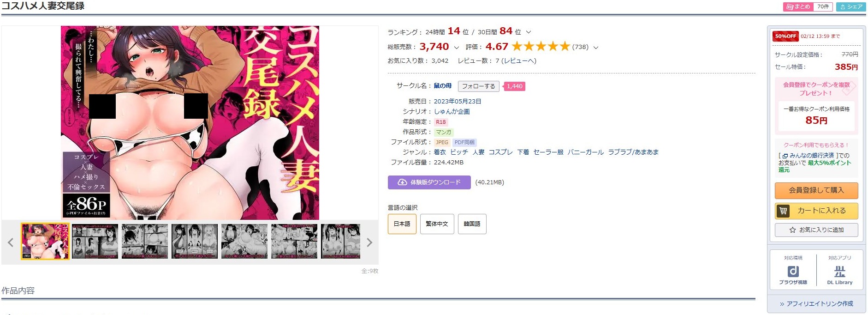
Task: Click the DL Library app icon
Action: [x=840, y=271]
